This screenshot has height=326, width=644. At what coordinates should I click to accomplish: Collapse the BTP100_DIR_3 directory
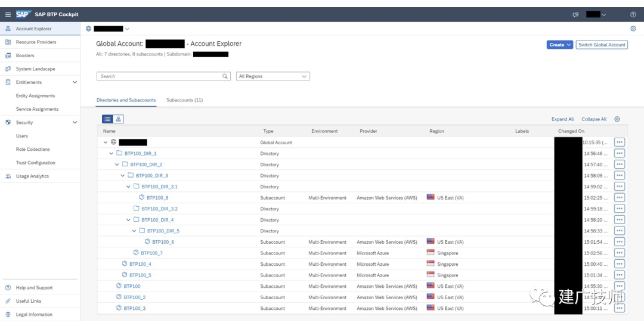pos(123,175)
